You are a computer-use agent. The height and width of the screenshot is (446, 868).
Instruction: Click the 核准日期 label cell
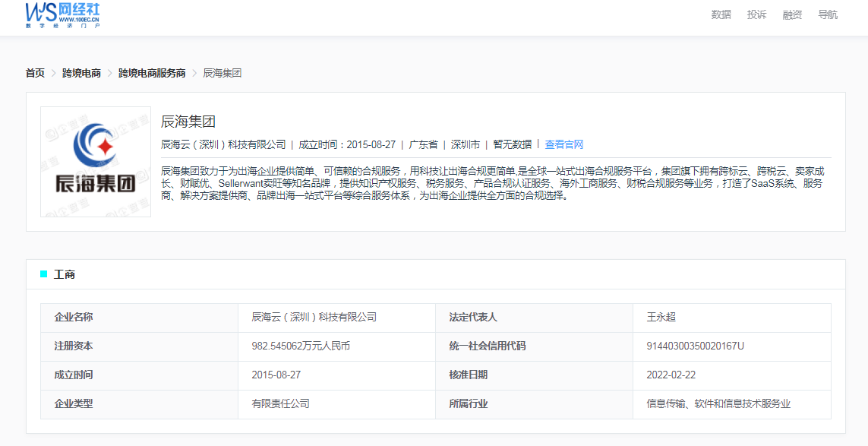click(x=534, y=375)
